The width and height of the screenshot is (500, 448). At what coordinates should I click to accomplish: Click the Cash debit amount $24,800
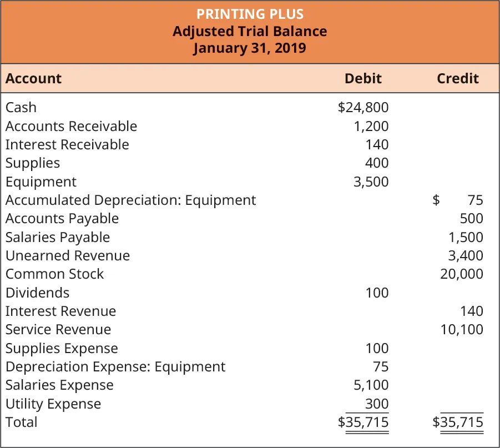[363, 107]
